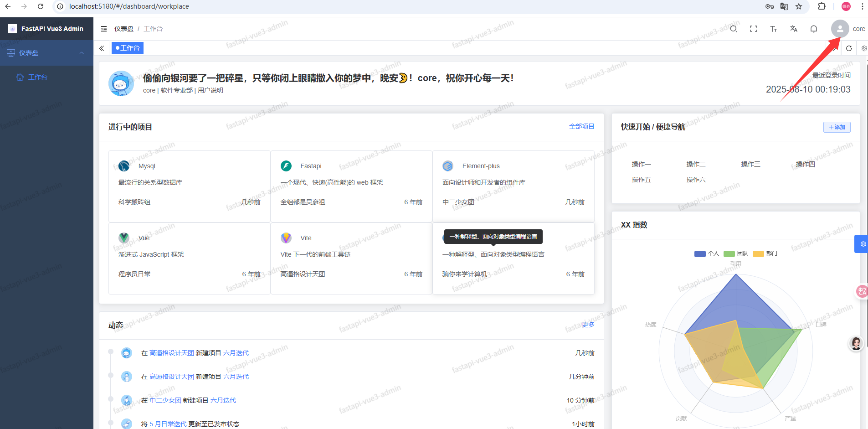
Task: Click the avatar on the 10 分钟前 activity row
Action: coord(127,400)
